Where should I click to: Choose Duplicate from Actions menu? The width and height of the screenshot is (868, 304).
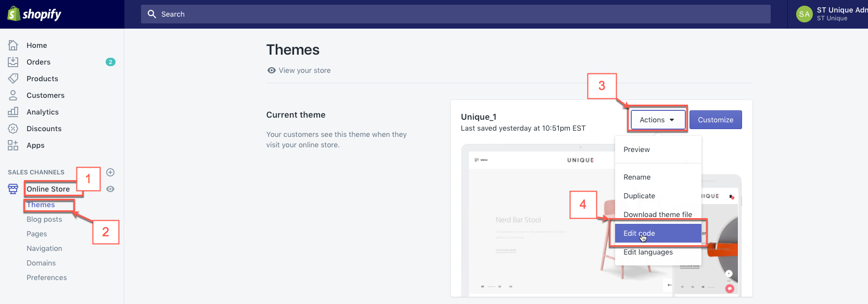pyautogui.click(x=658, y=196)
